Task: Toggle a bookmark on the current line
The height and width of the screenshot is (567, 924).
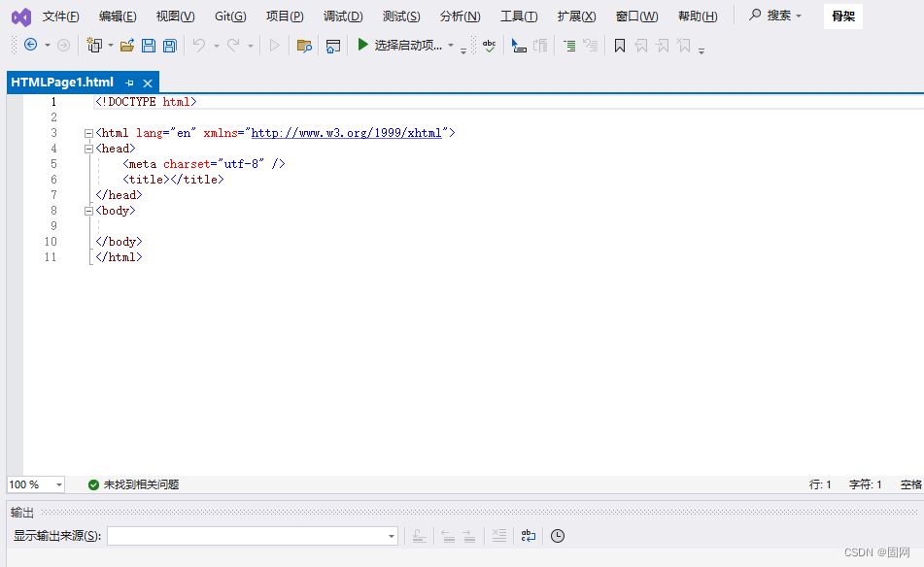Action: [x=619, y=45]
